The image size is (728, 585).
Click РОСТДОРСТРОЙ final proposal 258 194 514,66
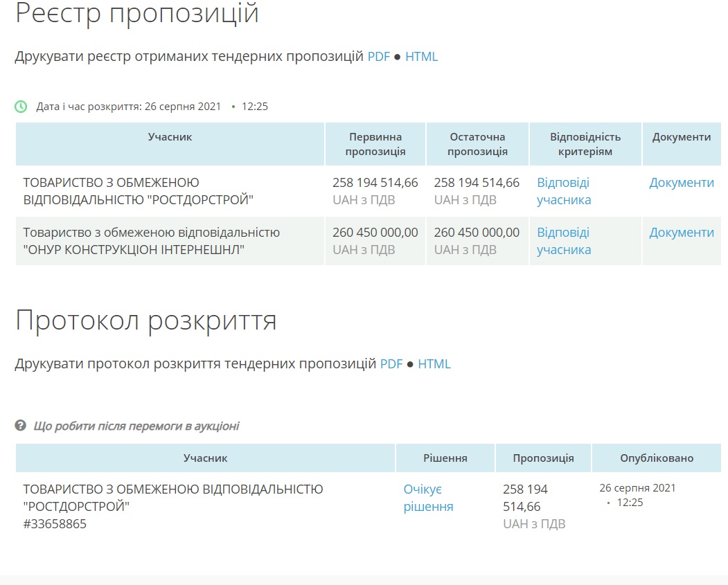[x=477, y=183]
